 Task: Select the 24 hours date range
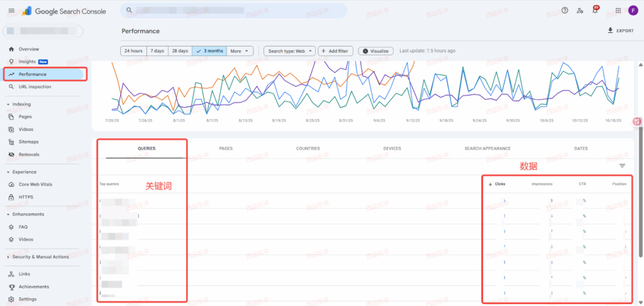(x=133, y=51)
